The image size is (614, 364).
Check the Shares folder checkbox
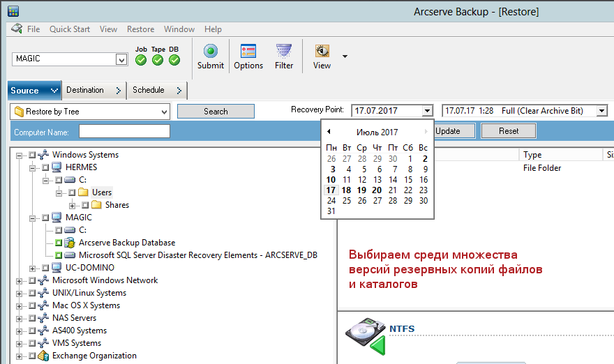point(85,205)
